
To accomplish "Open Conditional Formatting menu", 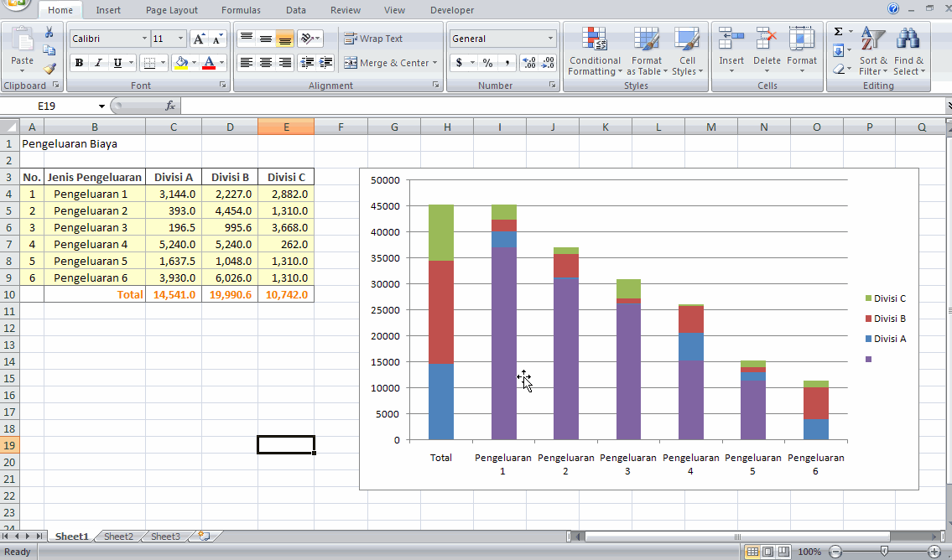I will (595, 52).
